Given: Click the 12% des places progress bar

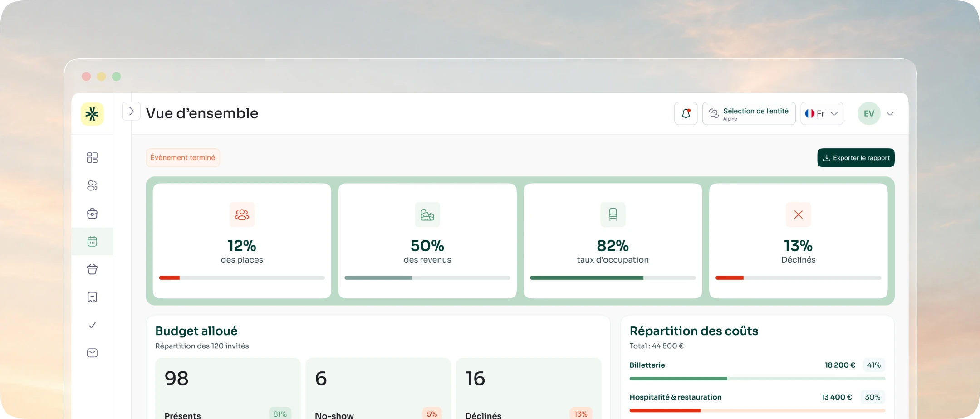Looking at the screenshot, I should click(242, 278).
